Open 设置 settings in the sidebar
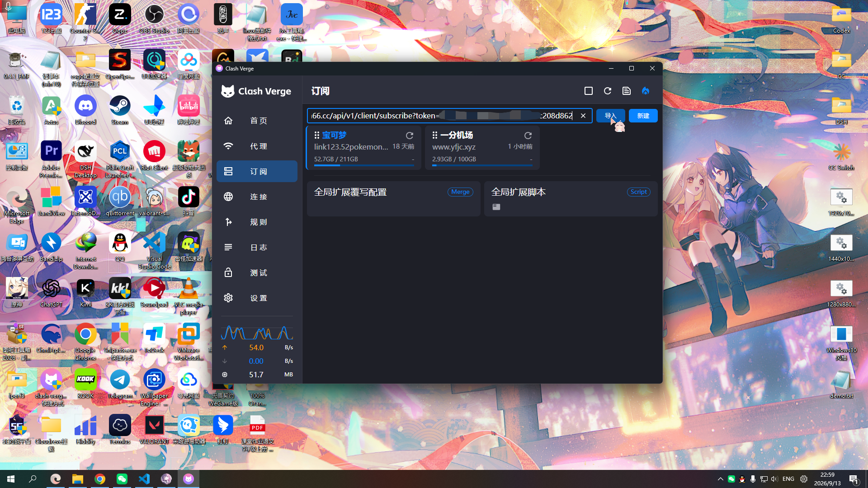 tap(257, 298)
